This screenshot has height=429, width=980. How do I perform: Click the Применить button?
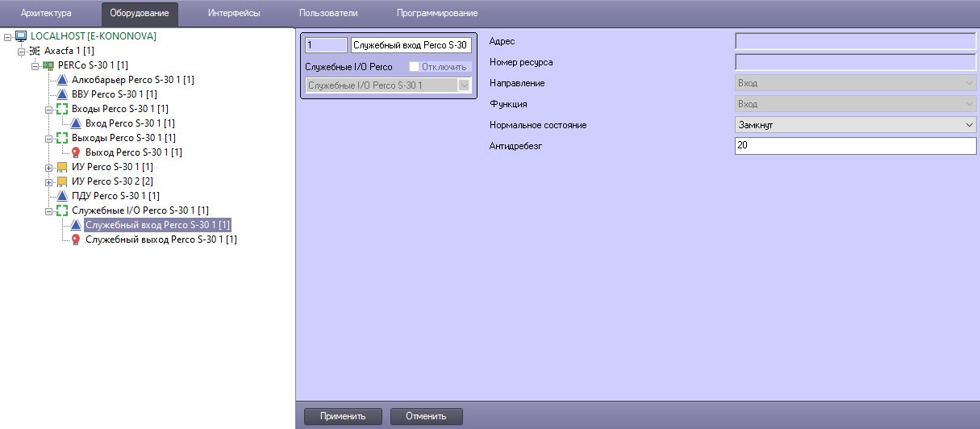point(343,416)
